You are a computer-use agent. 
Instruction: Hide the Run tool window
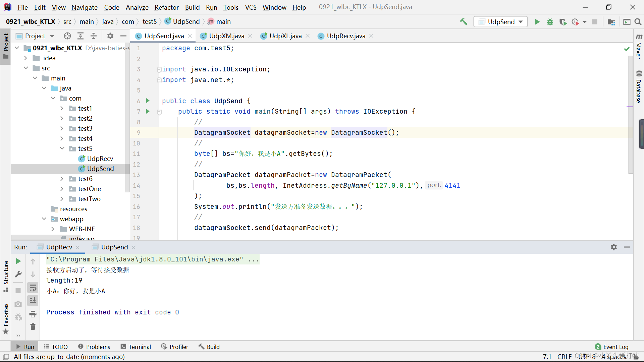click(627, 247)
